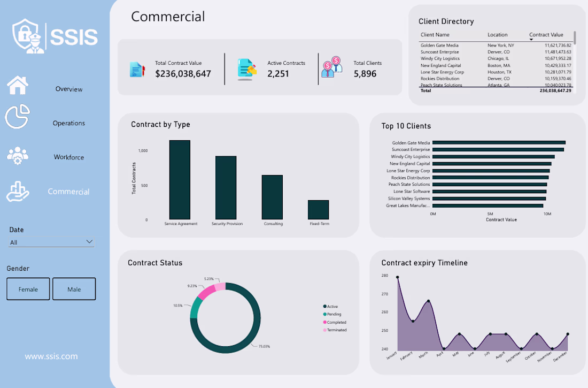
Task: Click the Pending legend color dot
Action: click(x=325, y=314)
